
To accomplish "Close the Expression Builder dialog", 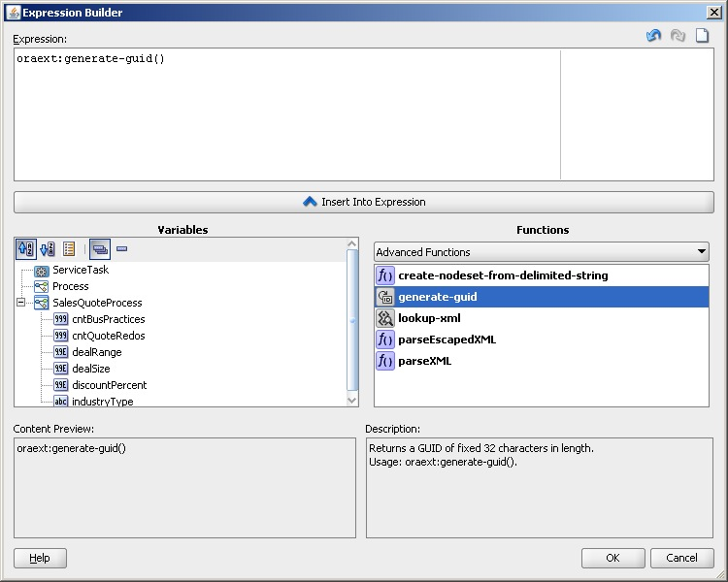I will [713, 13].
